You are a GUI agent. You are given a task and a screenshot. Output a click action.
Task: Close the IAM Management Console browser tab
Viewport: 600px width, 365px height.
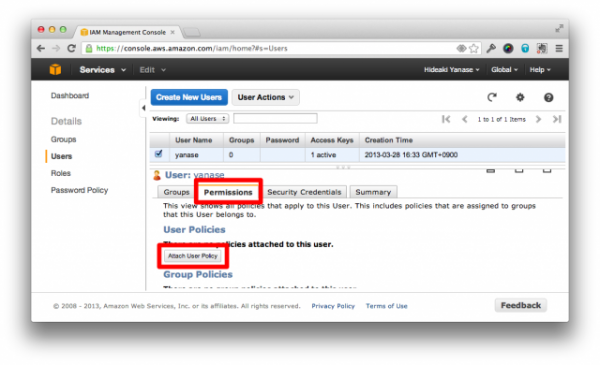(173, 32)
